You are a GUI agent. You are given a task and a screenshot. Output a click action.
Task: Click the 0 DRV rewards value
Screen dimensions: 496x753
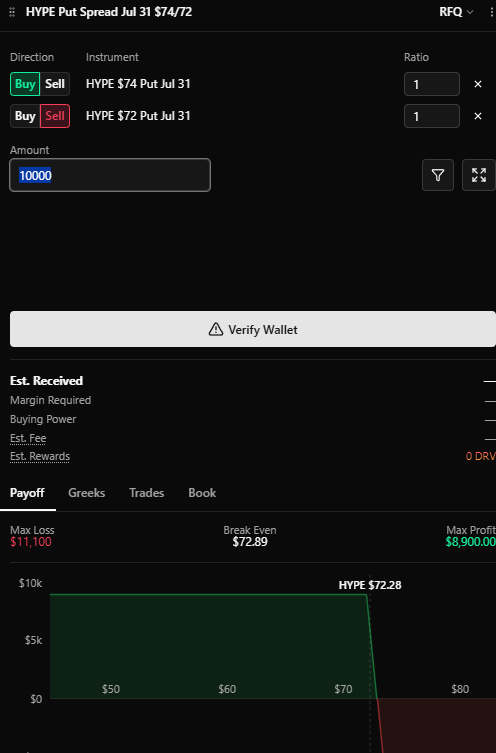click(481, 456)
